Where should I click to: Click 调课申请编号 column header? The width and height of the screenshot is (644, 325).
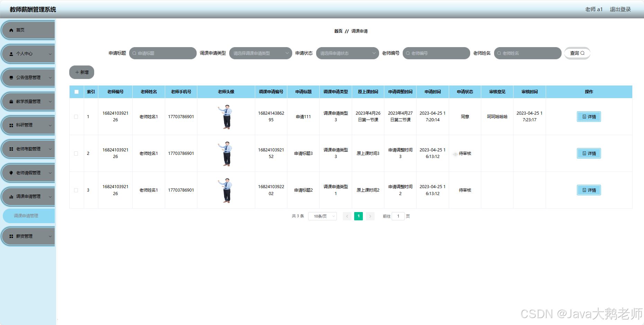coord(271,92)
